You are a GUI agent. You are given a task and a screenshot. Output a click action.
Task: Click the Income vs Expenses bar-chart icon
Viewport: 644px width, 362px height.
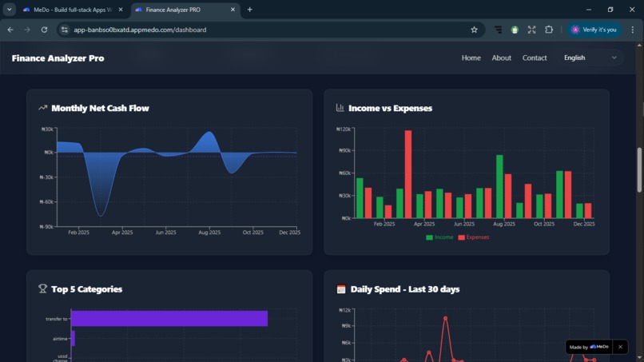pyautogui.click(x=340, y=108)
